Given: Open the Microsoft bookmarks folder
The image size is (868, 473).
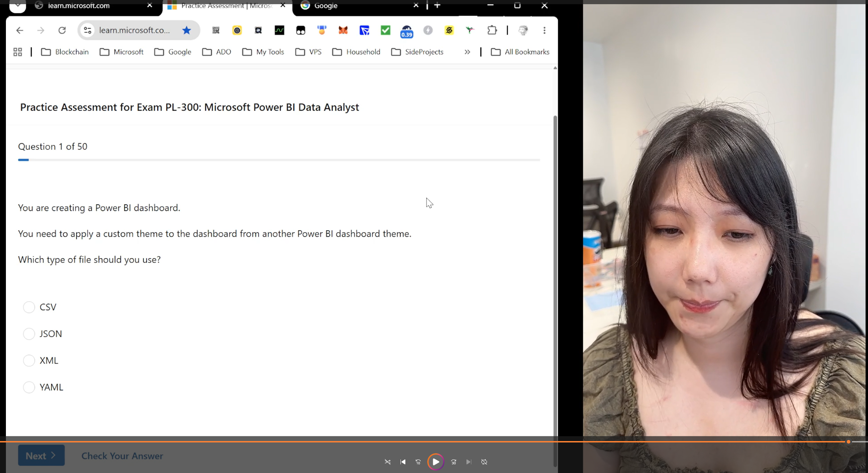Looking at the screenshot, I should point(122,52).
